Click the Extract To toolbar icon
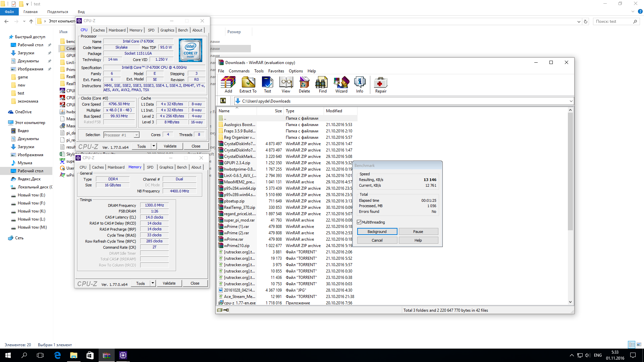This screenshot has width=644, height=362. click(x=248, y=84)
